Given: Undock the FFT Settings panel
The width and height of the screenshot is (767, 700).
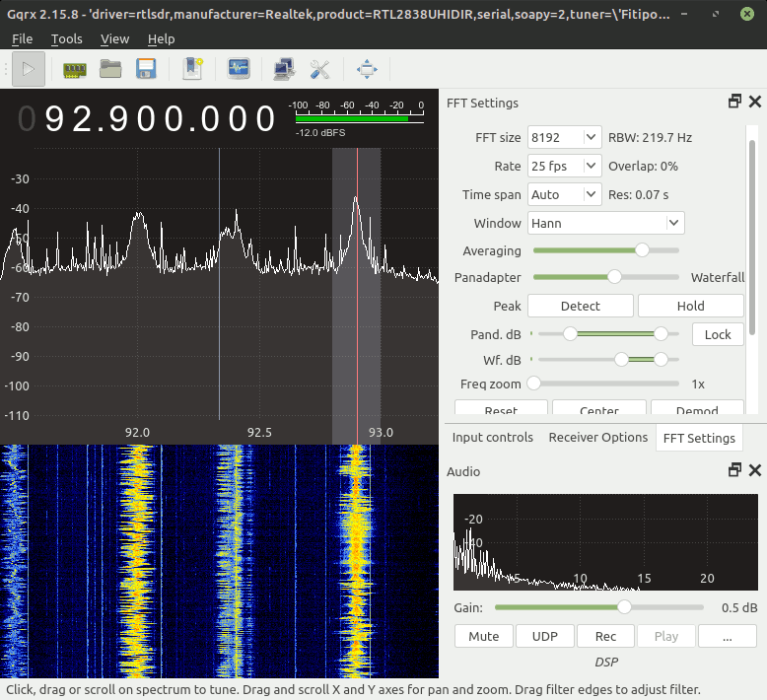Looking at the screenshot, I should click(x=734, y=102).
